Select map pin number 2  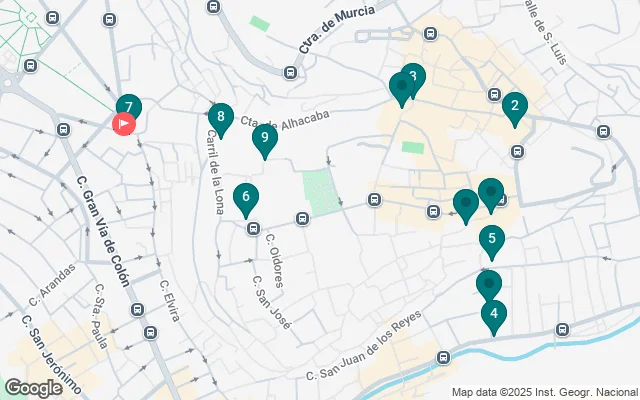[x=515, y=110]
